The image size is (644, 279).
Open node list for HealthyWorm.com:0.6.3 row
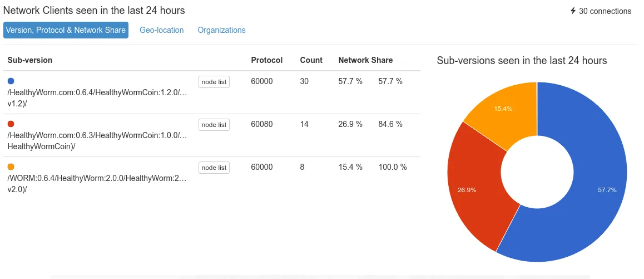214,125
